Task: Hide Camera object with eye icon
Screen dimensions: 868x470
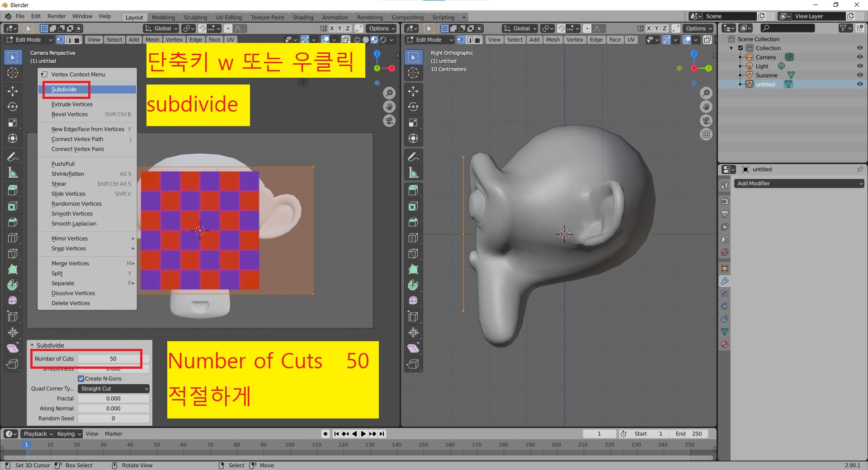Action: click(860, 57)
